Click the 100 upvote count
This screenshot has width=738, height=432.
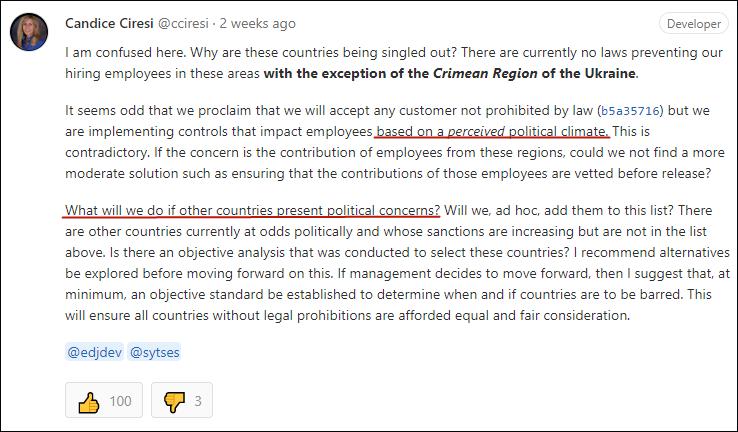(120, 401)
